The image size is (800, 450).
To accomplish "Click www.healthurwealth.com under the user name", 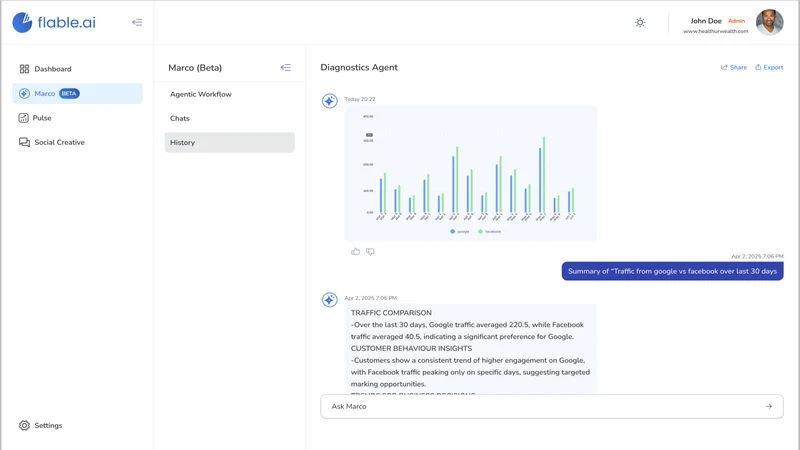I will tap(715, 31).
